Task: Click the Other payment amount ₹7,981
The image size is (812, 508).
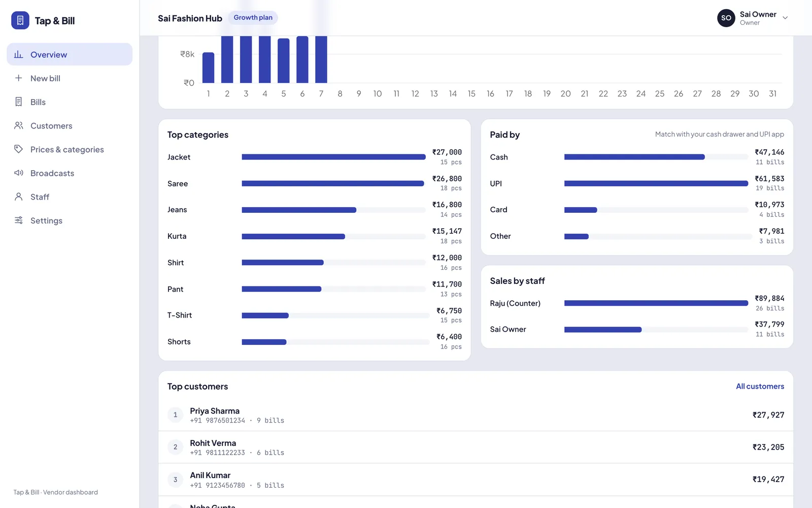Action: [771, 231]
